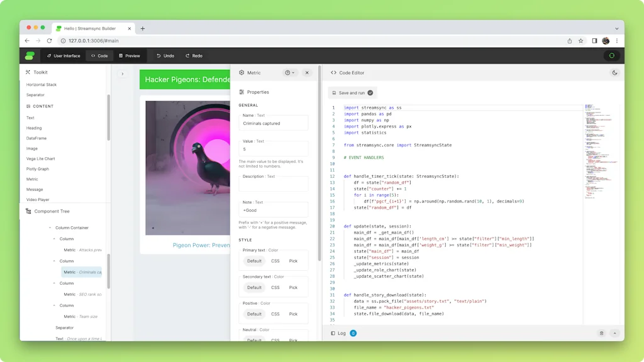Screen dimensions: 644x362
Task: Close the Metric settings panel
Action: pyautogui.click(x=307, y=72)
